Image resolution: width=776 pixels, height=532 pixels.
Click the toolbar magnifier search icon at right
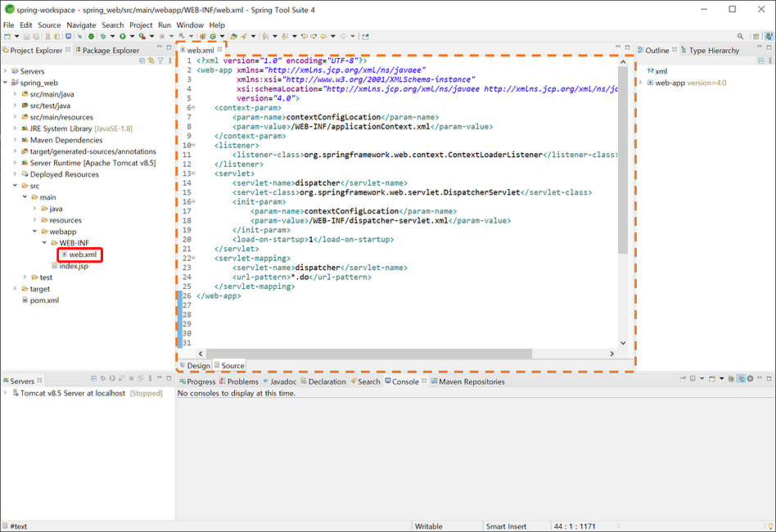[740, 36]
